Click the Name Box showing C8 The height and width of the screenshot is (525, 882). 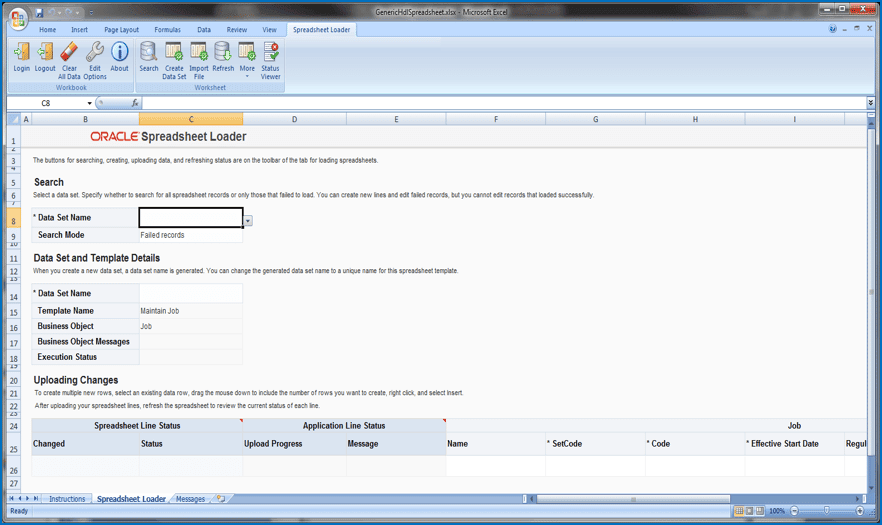pyautogui.click(x=46, y=104)
